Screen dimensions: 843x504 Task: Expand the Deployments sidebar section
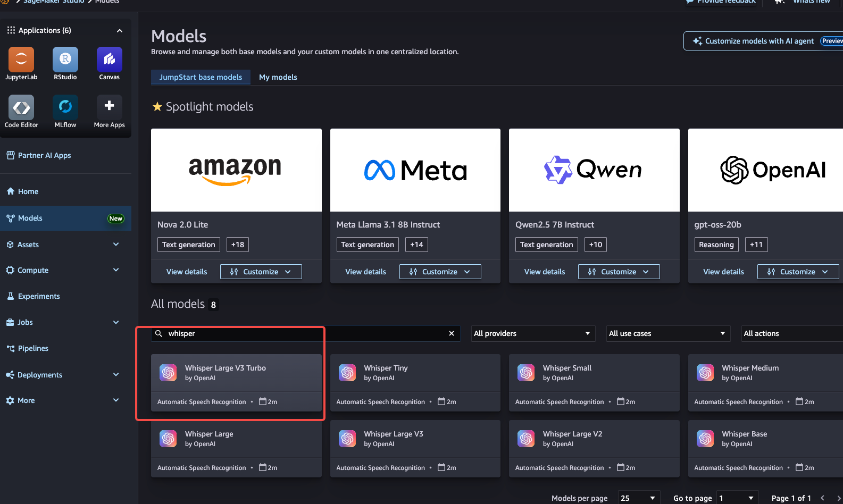[x=116, y=375]
